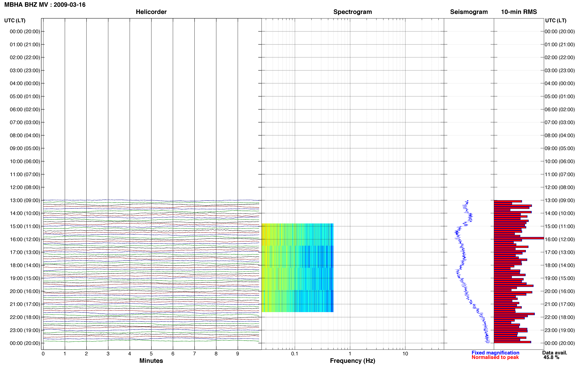Click right time label '15:00 (11:00)'

560,226
